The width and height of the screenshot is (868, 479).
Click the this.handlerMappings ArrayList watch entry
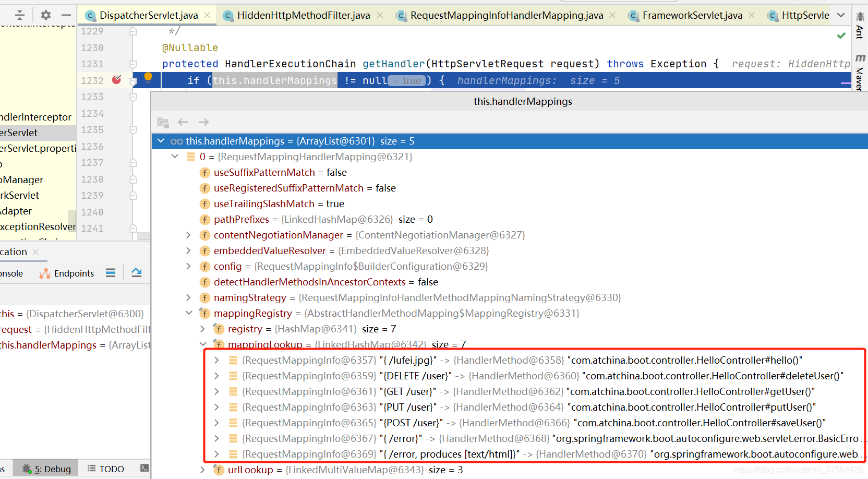click(x=75, y=345)
